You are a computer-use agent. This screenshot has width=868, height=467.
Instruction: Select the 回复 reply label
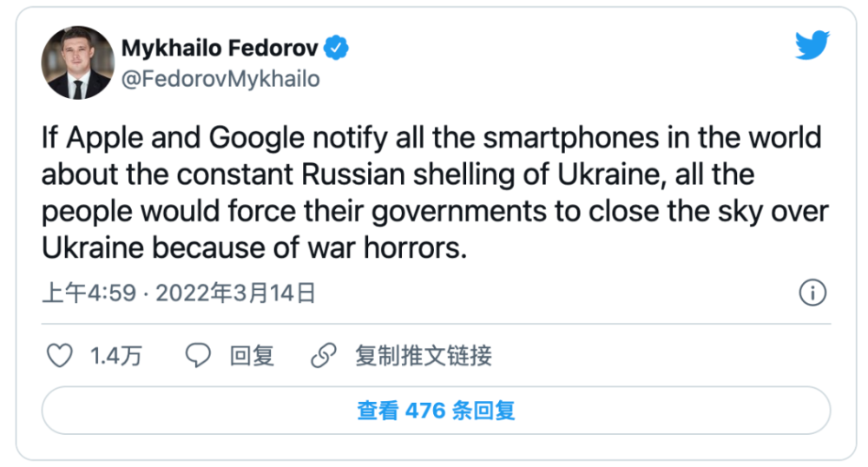coord(252,356)
